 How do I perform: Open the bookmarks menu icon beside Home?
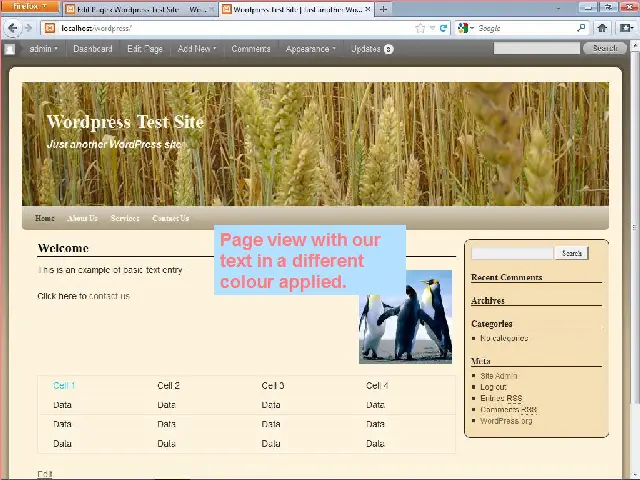[626, 28]
